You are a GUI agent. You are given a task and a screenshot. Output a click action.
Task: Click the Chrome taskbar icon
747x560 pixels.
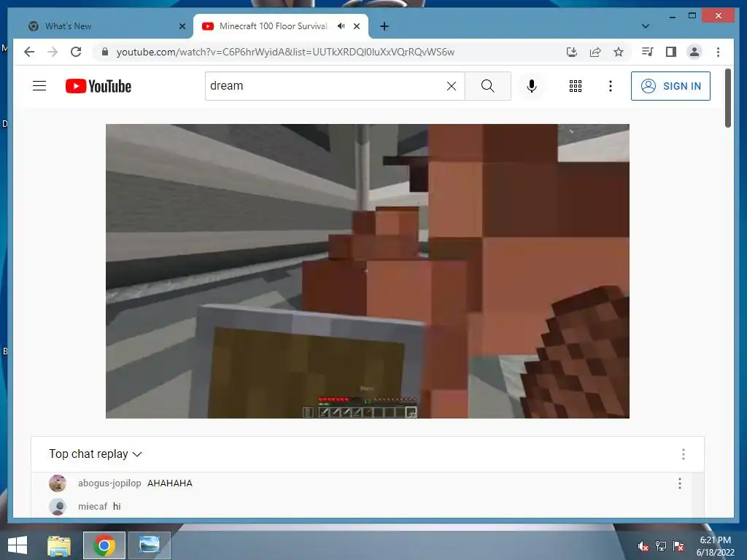tap(104, 545)
